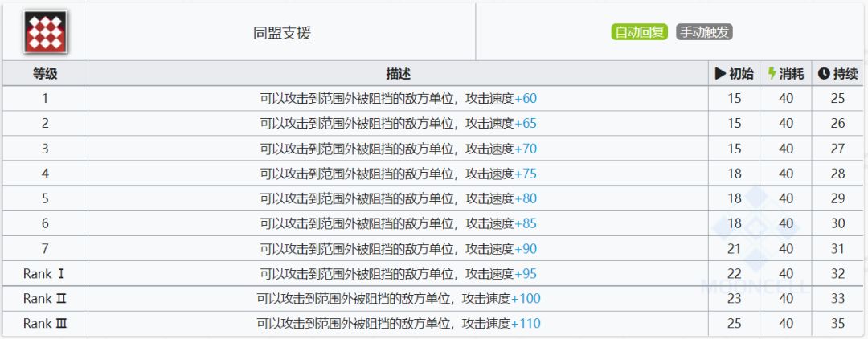Click the skill name 同盟支援

point(281,33)
